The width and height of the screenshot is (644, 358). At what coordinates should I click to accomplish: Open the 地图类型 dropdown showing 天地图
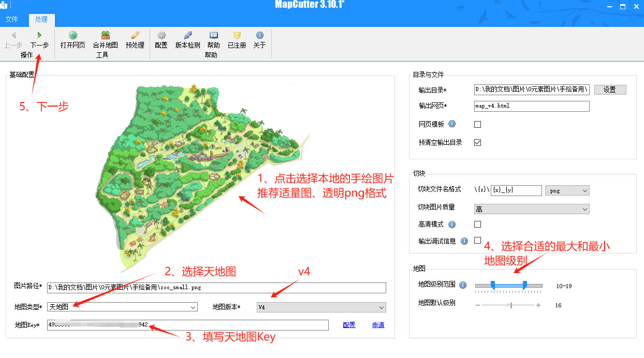point(122,307)
